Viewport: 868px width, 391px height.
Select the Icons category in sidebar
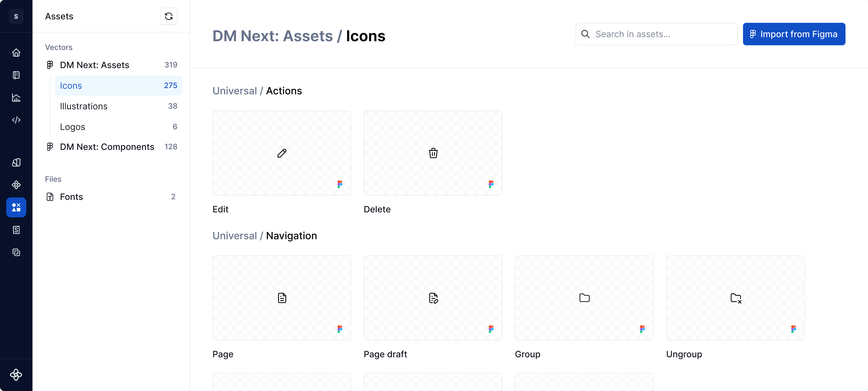click(118, 86)
